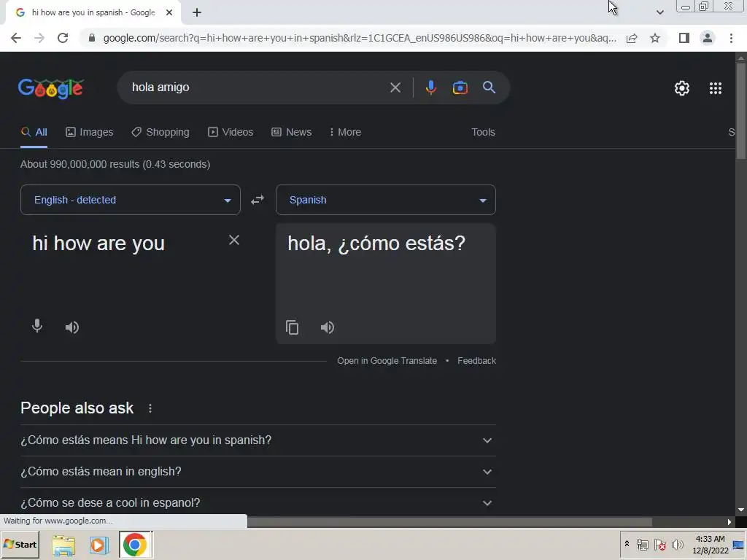
Task: Click the taskbar clock showing 4:33 AM
Action: click(x=711, y=544)
